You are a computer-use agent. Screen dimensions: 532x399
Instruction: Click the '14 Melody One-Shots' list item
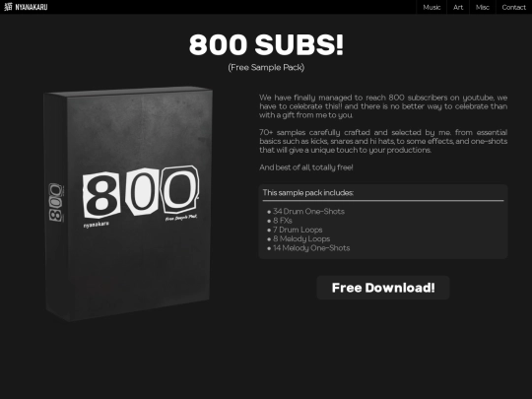tap(311, 248)
